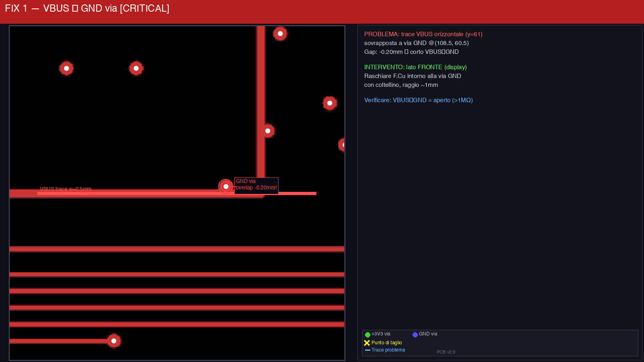Click the partially visible via at the right edge

[x=342, y=145]
